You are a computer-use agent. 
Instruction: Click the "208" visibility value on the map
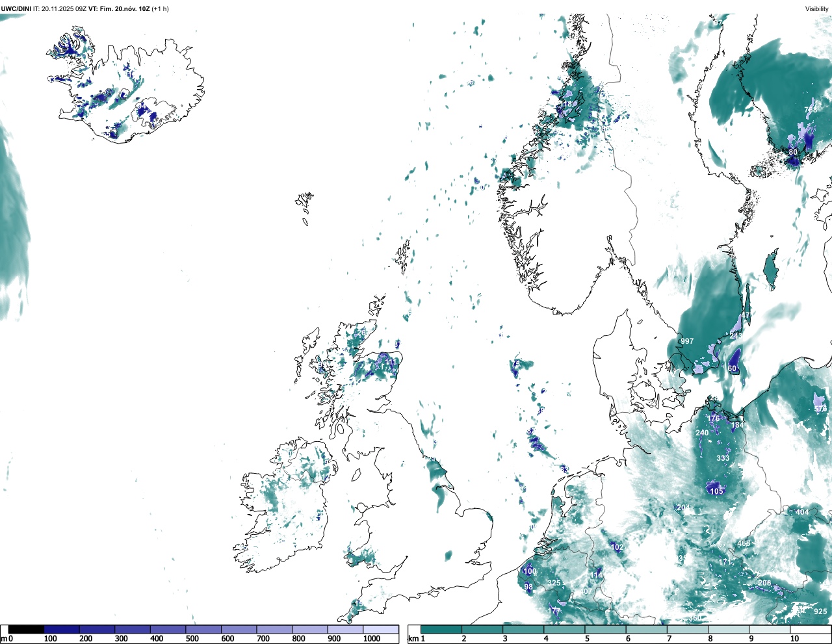764,583
